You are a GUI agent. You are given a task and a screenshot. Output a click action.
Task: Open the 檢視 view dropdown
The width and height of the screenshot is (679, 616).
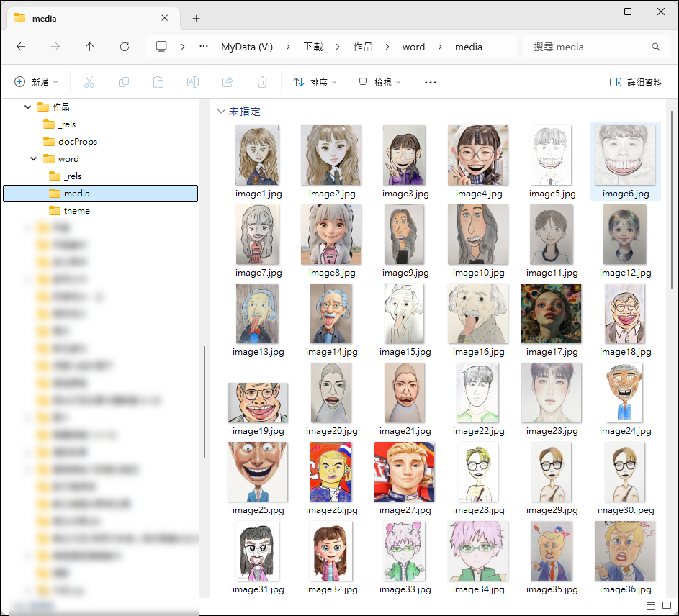[379, 82]
